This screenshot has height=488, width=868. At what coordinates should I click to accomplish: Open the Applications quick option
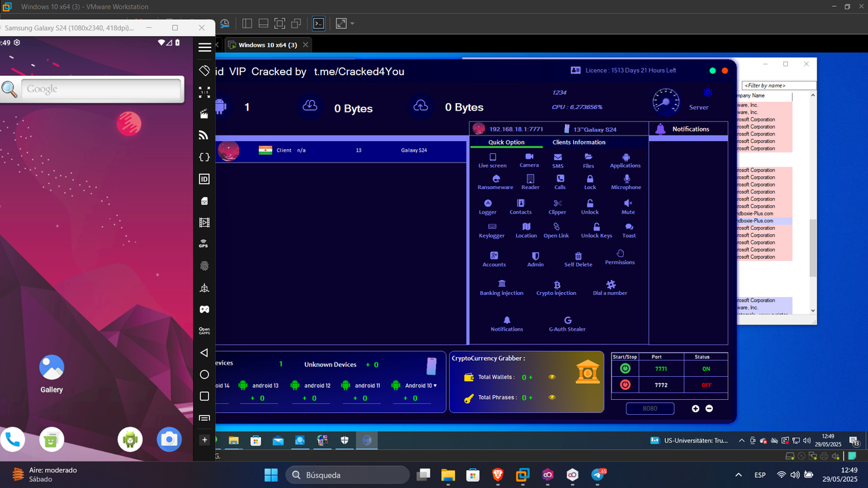pos(625,161)
